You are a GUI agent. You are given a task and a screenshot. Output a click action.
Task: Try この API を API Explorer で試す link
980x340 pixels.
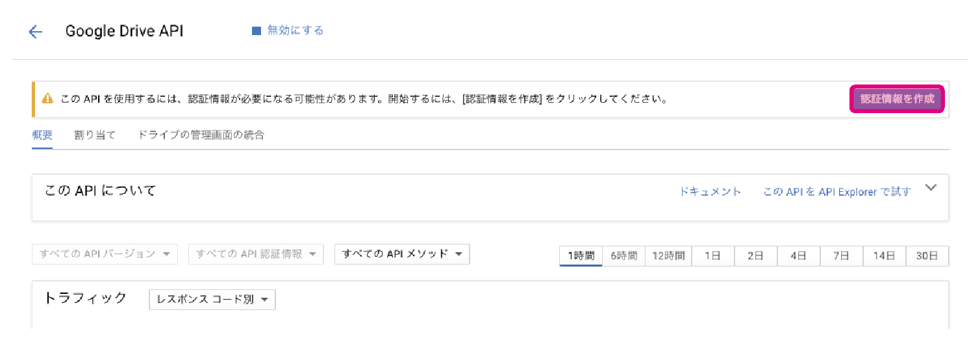(x=837, y=192)
